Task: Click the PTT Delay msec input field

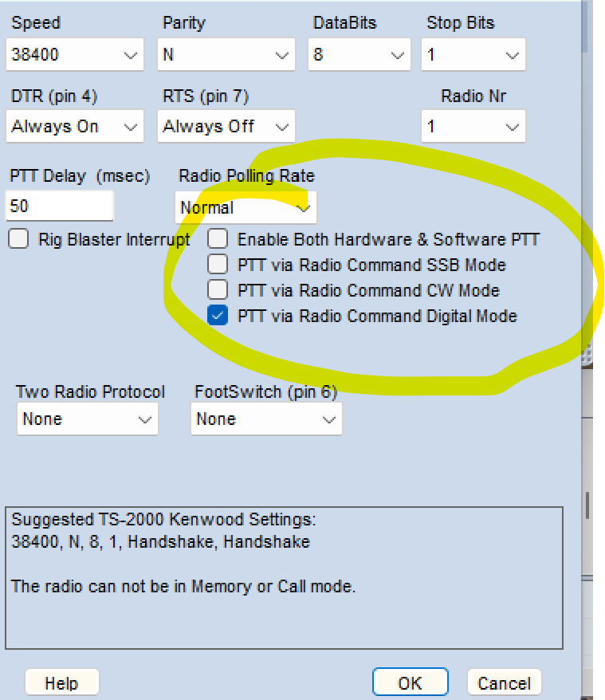Action: (x=59, y=206)
